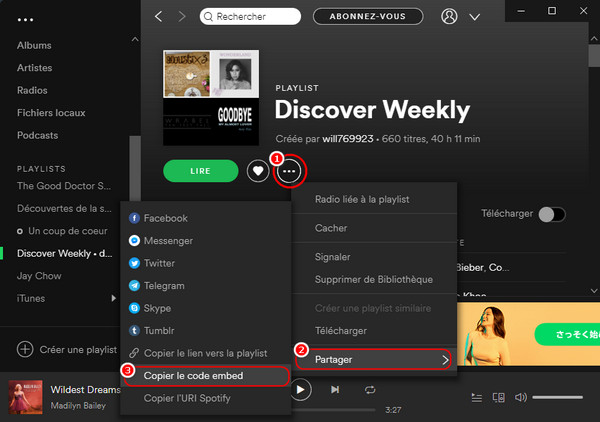Click the ABONNEZ-VOUS button
This screenshot has width=600, height=422.
point(360,17)
